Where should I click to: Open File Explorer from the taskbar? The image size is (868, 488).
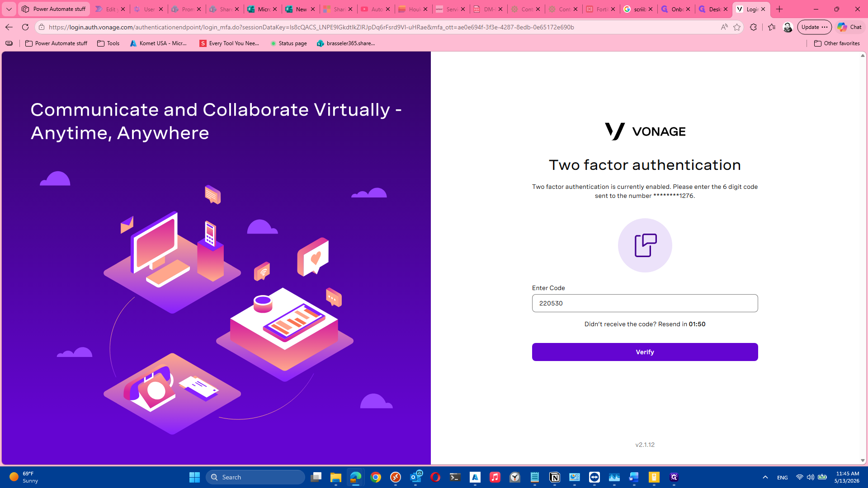tap(336, 477)
